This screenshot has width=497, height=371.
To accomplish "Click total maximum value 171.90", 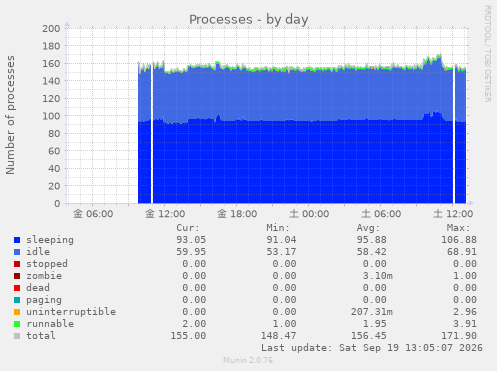I will [459, 336].
